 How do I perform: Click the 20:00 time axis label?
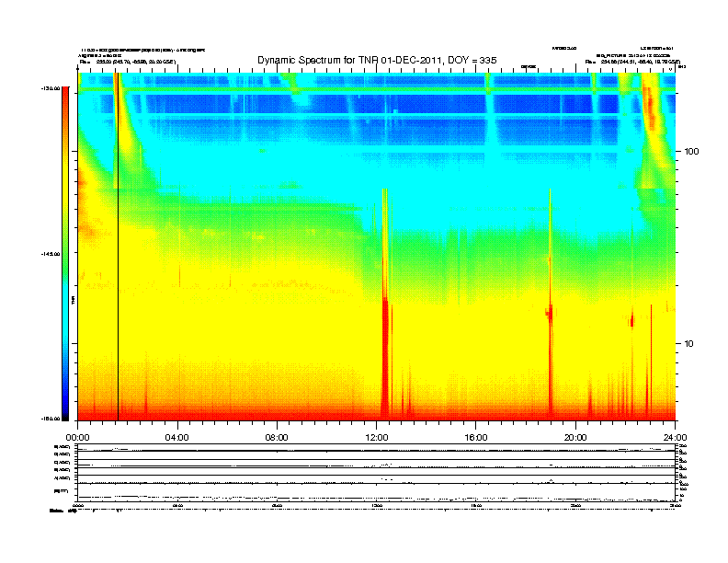click(575, 438)
